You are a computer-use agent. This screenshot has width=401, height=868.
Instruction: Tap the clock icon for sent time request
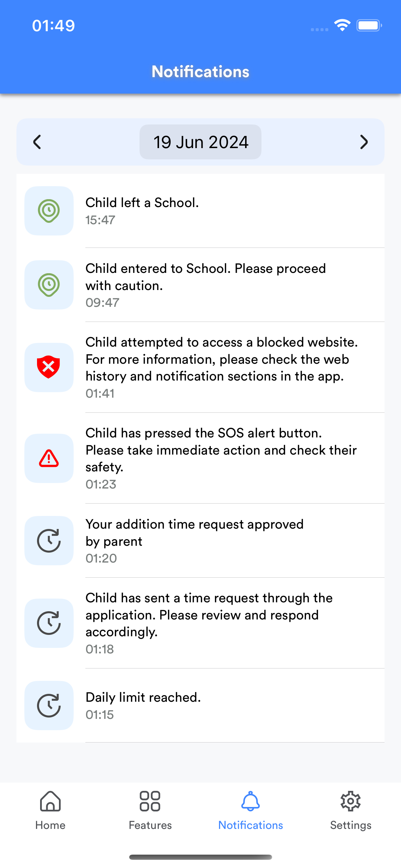coord(49,623)
